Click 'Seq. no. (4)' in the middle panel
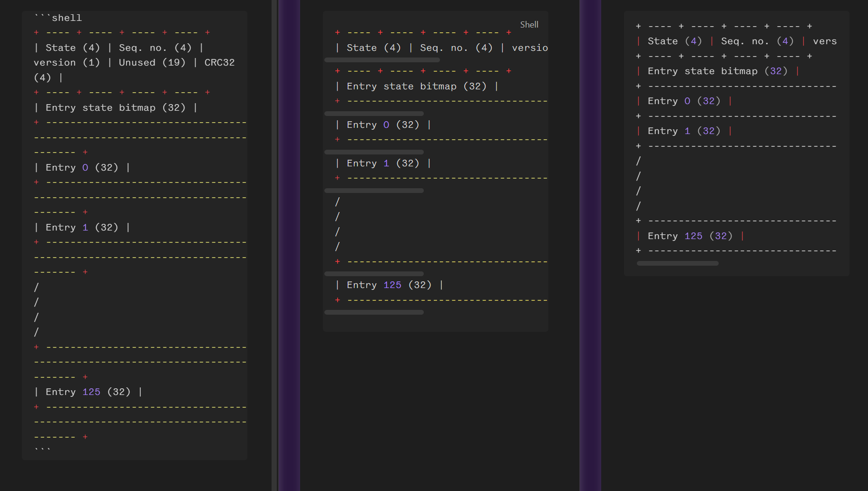The width and height of the screenshot is (868, 491). pyautogui.click(x=456, y=48)
